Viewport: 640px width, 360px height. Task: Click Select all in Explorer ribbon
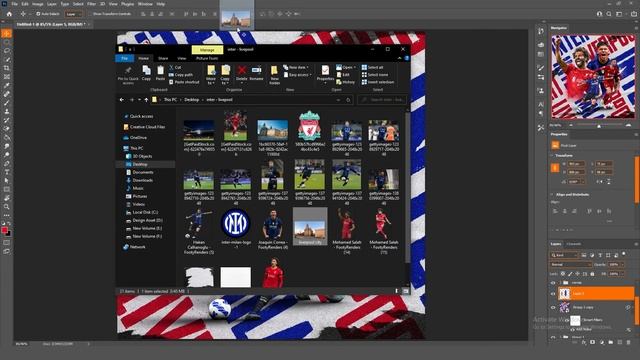pos(372,67)
